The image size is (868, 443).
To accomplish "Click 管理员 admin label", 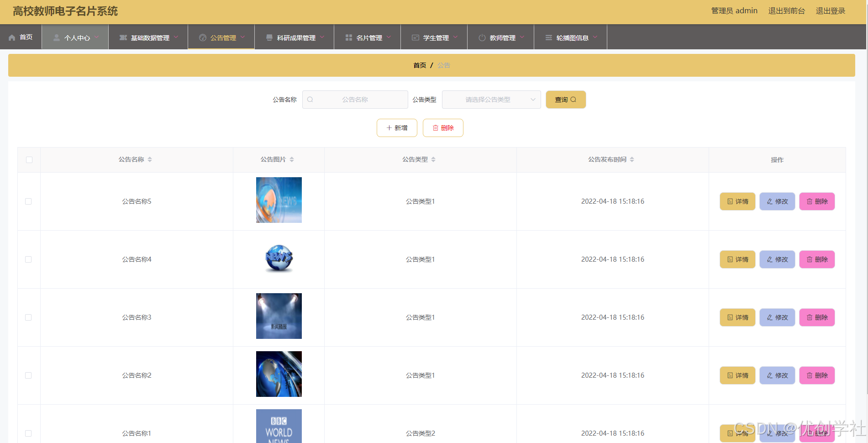I will [734, 11].
